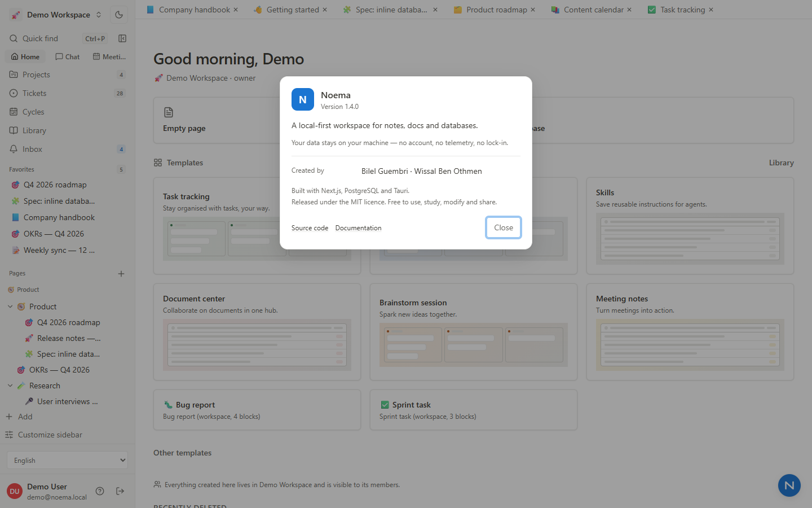The image size is (812, 508).
Task: Click the log out icon
Action: coord(120,491)
